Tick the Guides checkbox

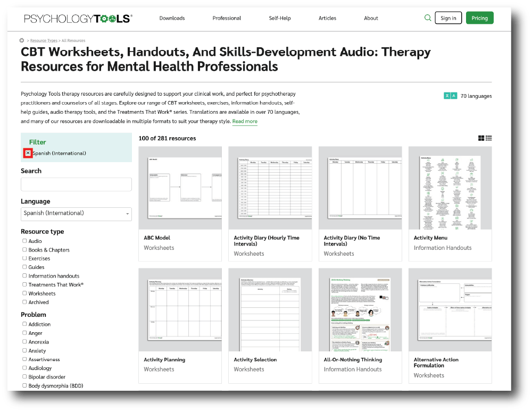click(x=24, y=267)
